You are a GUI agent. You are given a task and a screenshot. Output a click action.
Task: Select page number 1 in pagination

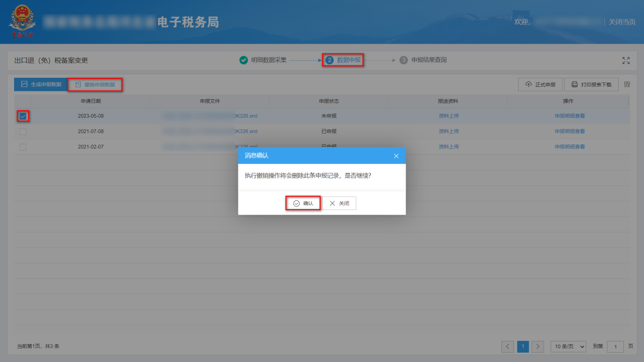[x=523, y=347]
